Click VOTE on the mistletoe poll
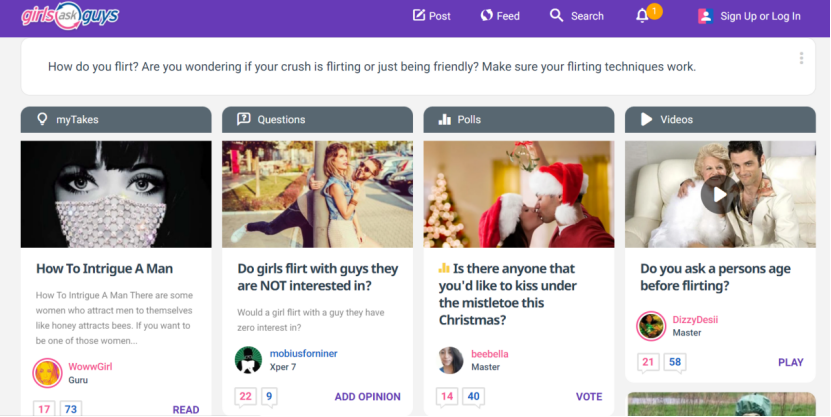The image size is (831, 417). (x=589, y=396)
